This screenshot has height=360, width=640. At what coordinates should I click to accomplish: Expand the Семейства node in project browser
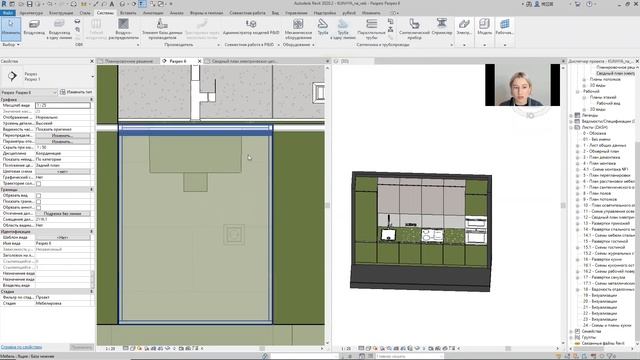point(571,331)
